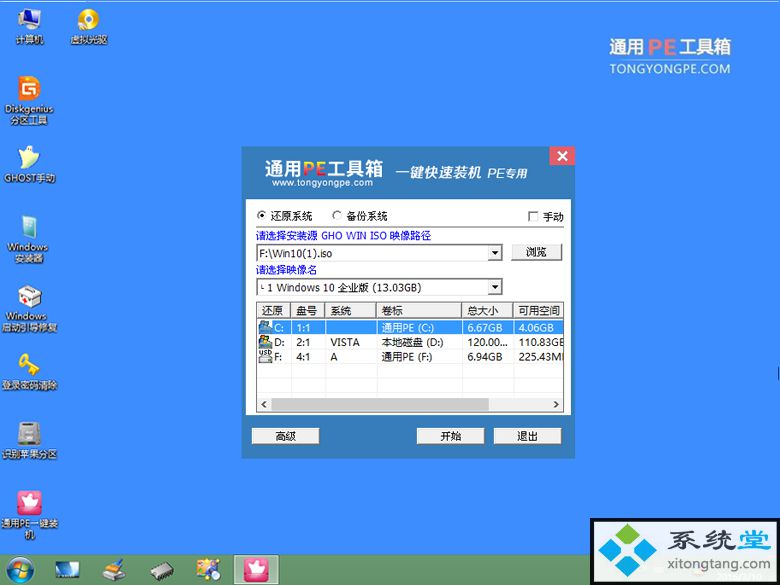Viewport: 780px width, 585px height.
Task: Select the 通用PE (F:) row label
Action: [407, 357]
